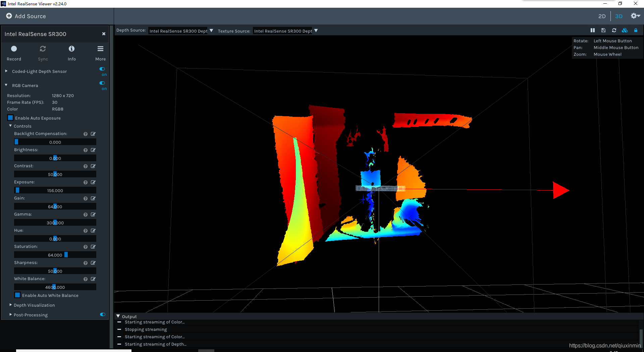Export point cloud with save icon
The image size is (644, 352).
[603, 30]
